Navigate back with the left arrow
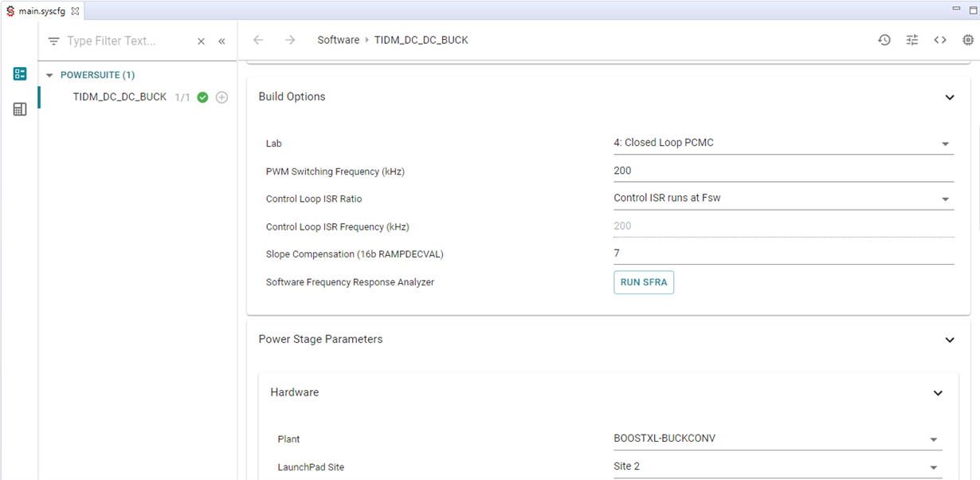Viewport: 980px width, 480px height. click(258, 40)
